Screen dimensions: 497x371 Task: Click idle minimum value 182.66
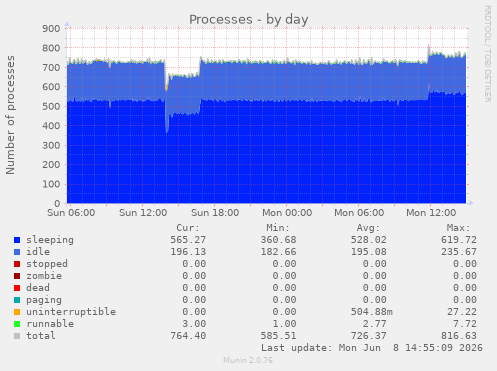point(278,252)
